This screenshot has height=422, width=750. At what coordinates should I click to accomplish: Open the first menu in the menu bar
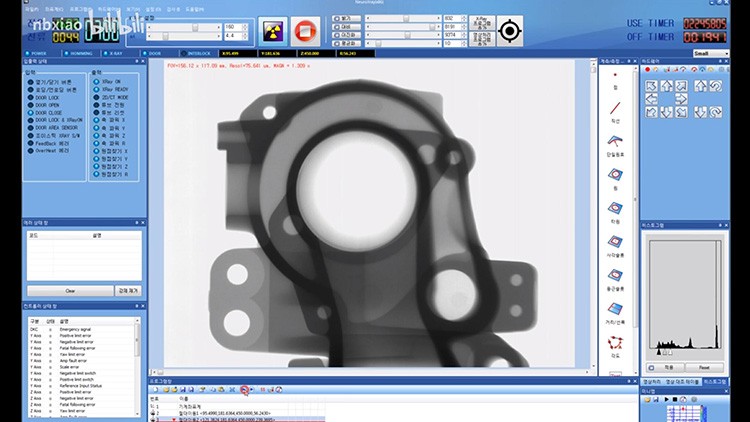point(30,7)
